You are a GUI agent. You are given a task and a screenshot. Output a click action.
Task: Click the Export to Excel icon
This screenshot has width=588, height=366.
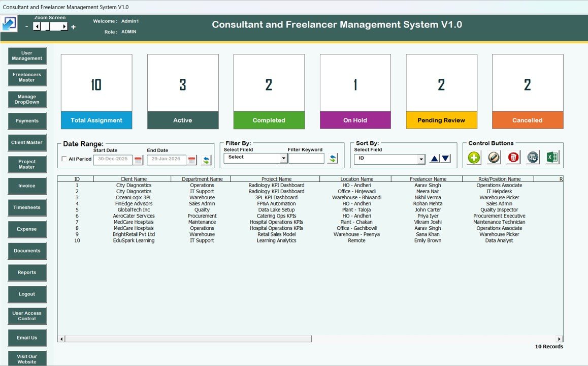pyautogui.click(x=552, y=158)
